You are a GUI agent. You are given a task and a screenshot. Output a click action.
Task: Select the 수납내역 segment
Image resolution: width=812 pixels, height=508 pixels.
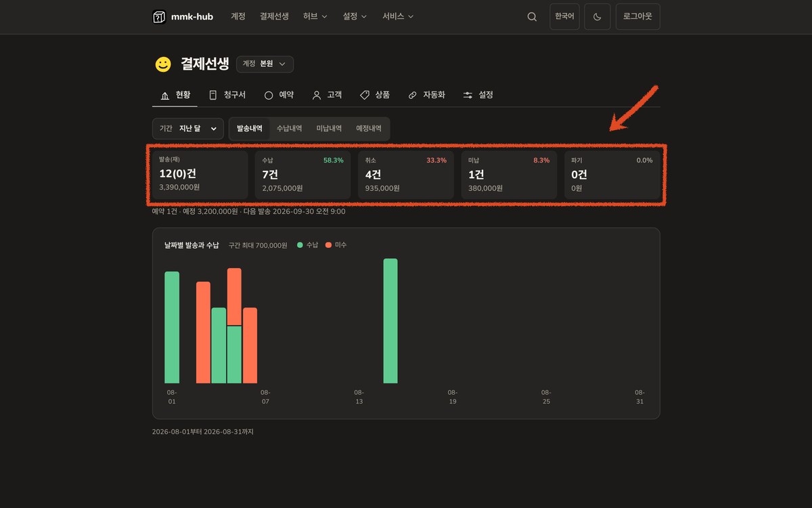290,129
